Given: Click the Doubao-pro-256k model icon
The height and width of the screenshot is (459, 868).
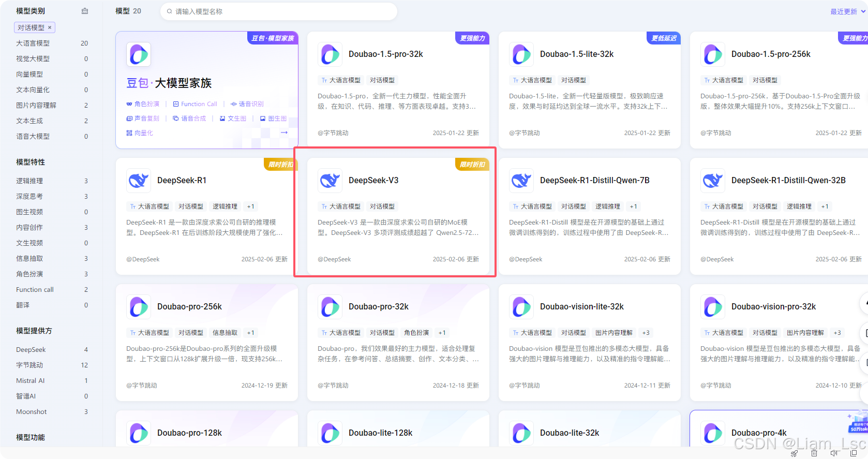Looking at the screenshot, I should 139,307.
